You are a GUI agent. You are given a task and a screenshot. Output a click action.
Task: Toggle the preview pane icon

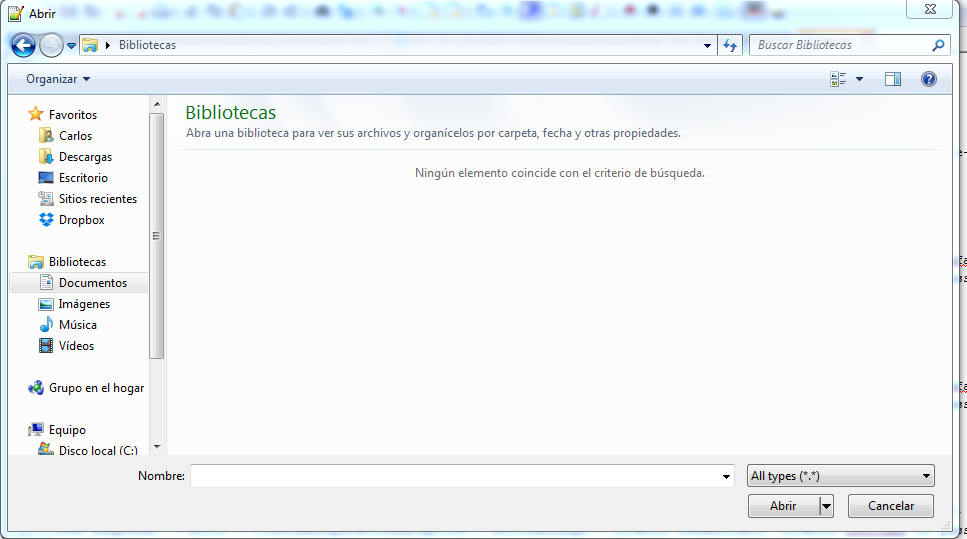(893, 79)
